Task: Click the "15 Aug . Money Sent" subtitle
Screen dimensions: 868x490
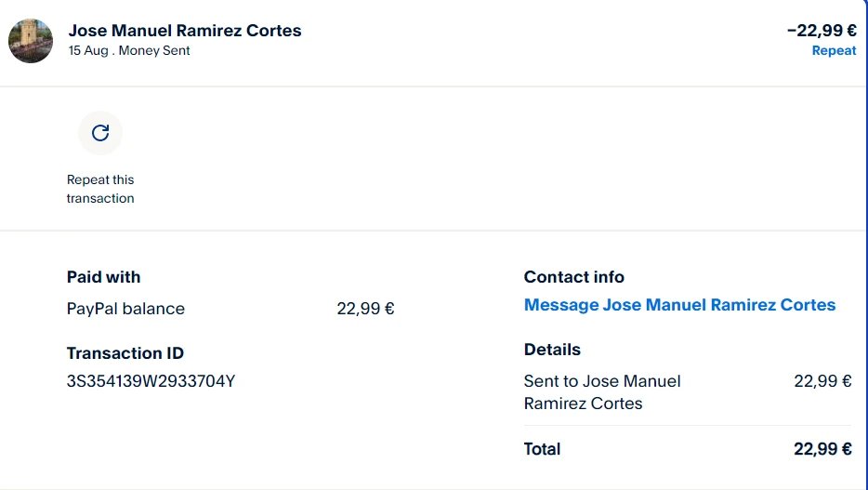Action: [129, 51]
